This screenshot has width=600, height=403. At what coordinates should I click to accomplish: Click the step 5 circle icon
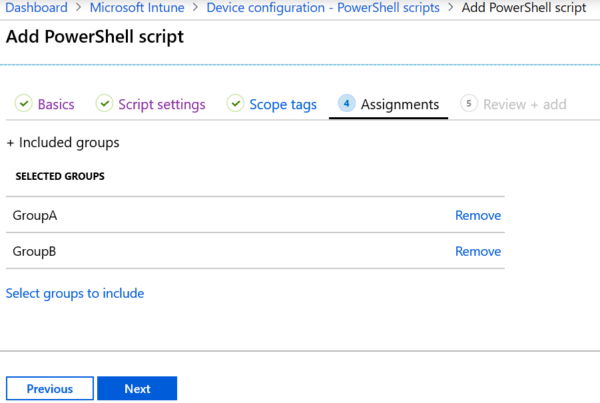coord(468,104)
